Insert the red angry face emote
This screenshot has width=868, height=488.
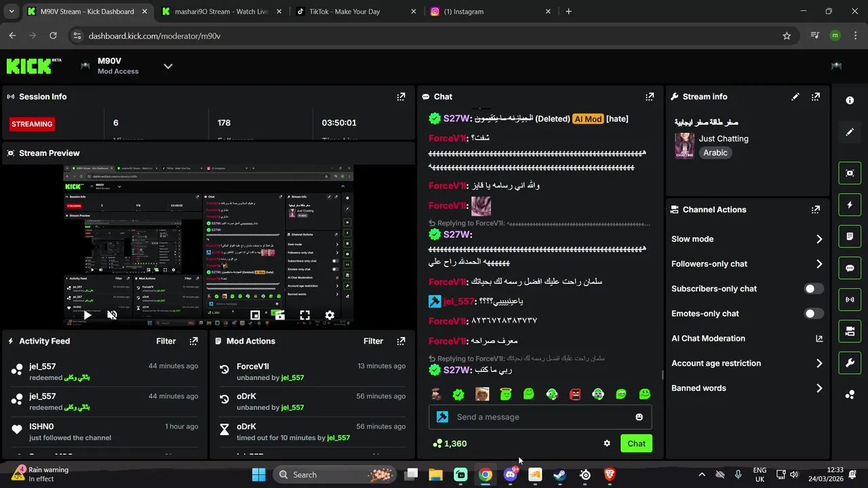click(575, 394)
